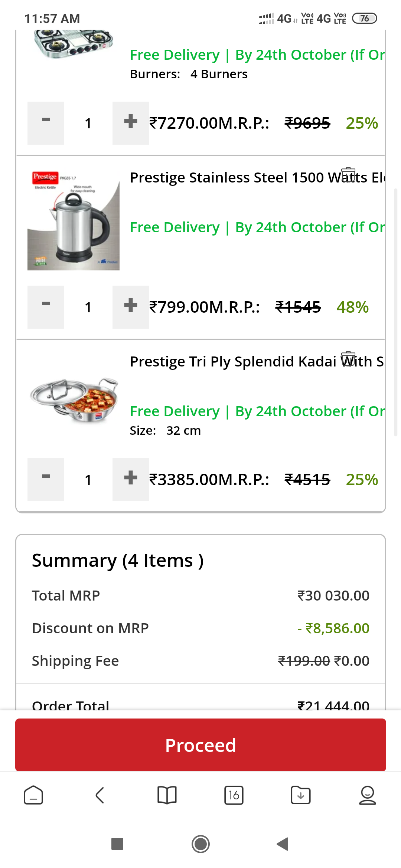Decrease quantity of electric kettle
The image size is (401, 868).
(x=46, y=307)
